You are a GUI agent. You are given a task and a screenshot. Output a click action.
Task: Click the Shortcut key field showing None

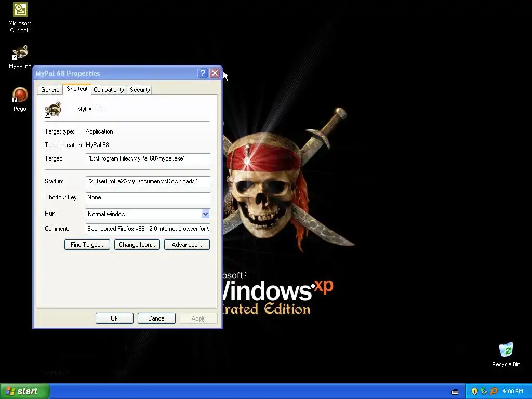click(148, 198)
